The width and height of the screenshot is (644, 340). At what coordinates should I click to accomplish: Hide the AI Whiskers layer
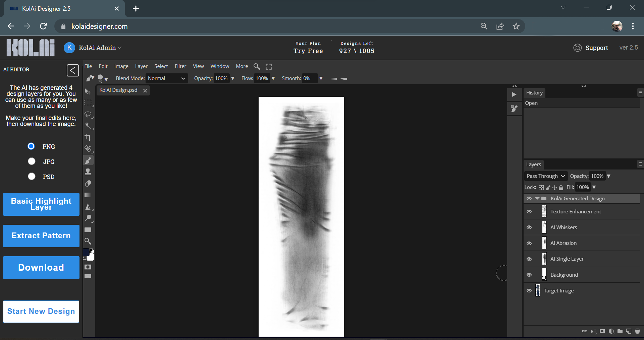point(529,227)
